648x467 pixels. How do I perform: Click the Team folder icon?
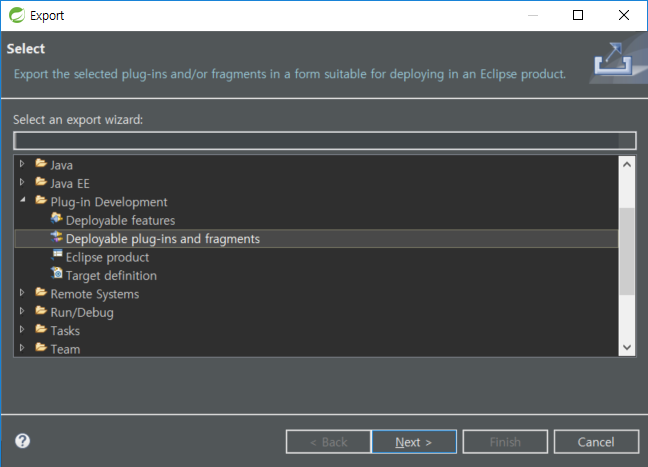pos(41,347)
